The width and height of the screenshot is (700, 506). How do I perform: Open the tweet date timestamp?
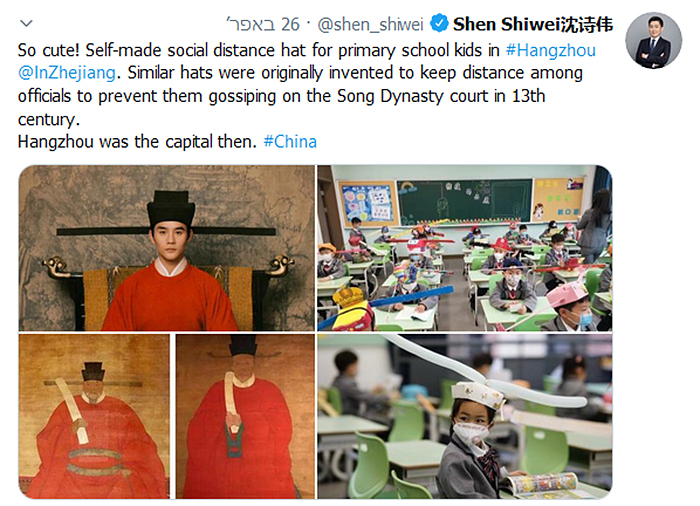click(x=262, y=25)
